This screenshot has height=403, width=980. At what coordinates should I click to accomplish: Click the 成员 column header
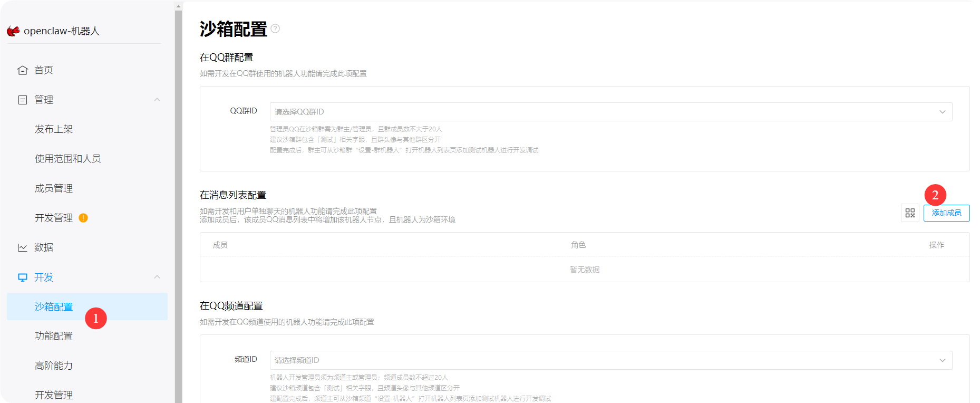pyautogui.click(x=220, y=245)
